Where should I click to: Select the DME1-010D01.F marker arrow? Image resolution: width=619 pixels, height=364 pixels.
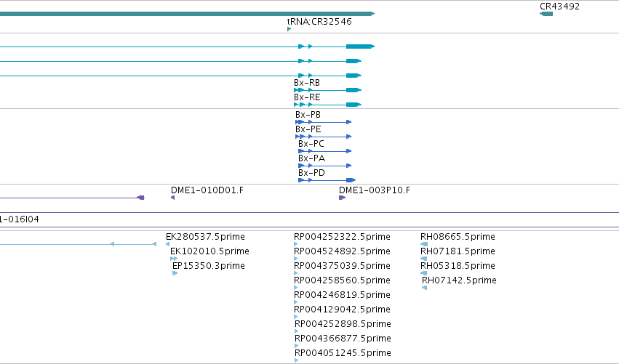point(172,198)
